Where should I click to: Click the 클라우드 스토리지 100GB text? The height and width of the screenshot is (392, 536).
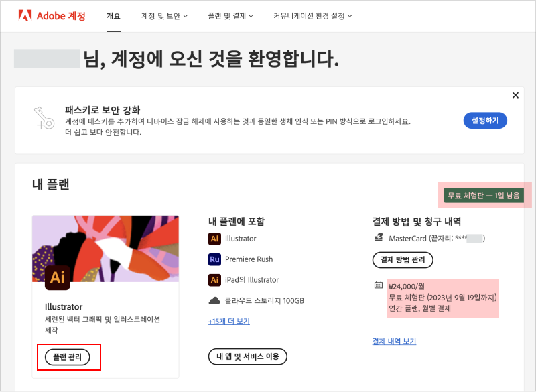[x=264, y=301]
